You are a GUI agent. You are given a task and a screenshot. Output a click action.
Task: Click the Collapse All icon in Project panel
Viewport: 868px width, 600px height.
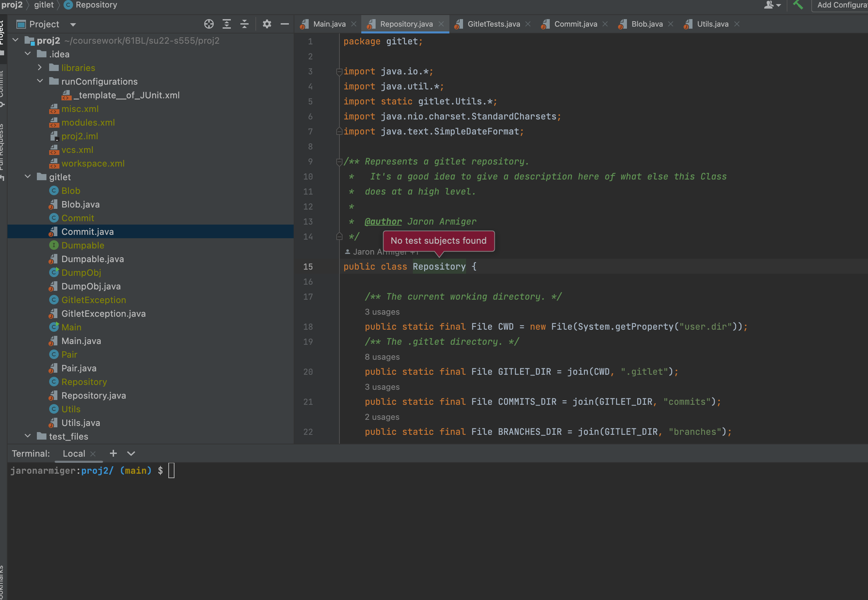point(244,24)
